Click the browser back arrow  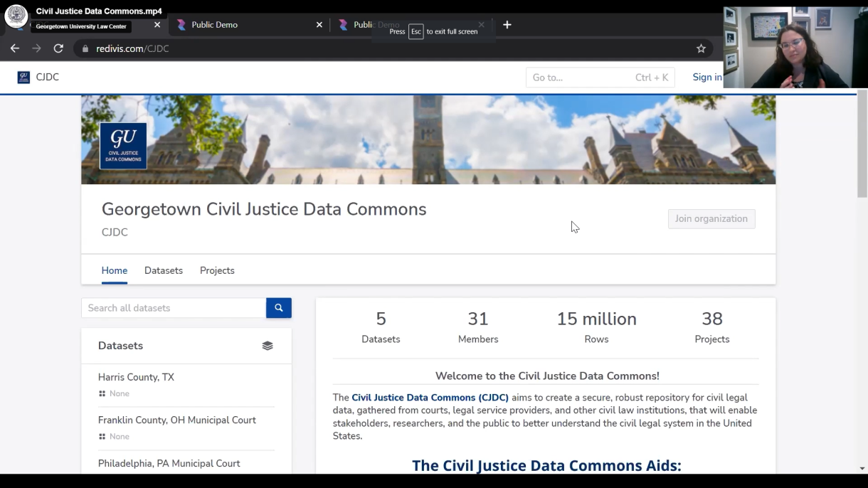point(14,48)
